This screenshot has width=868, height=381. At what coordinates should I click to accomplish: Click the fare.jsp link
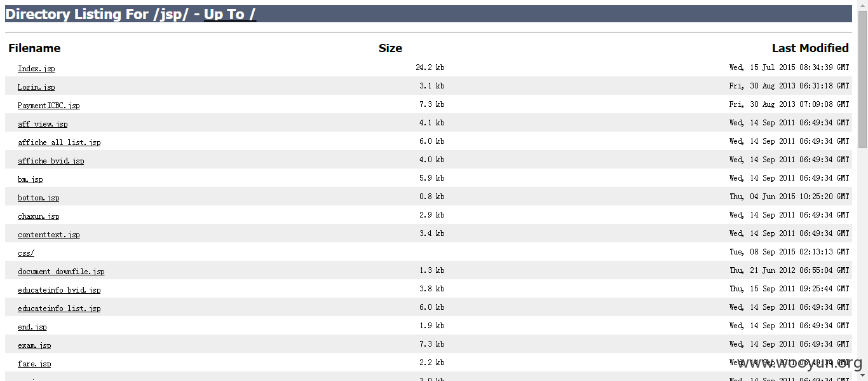34,364
